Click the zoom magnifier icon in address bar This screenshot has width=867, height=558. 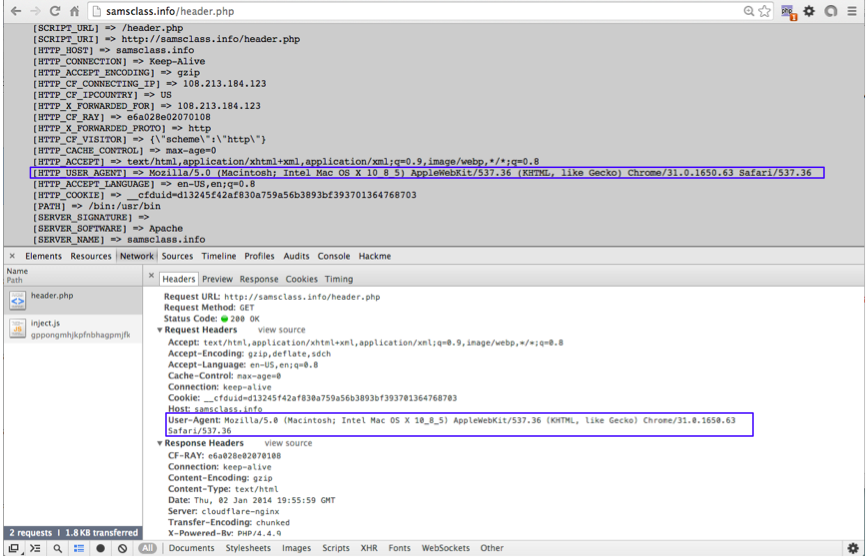pos(749,11)
